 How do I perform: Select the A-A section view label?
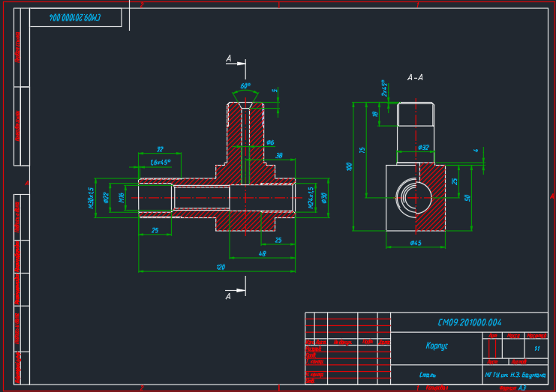tap(415, 77)
